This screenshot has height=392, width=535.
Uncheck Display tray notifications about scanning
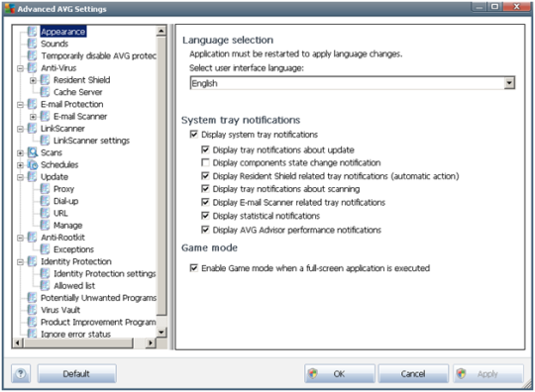pos(205,188)
